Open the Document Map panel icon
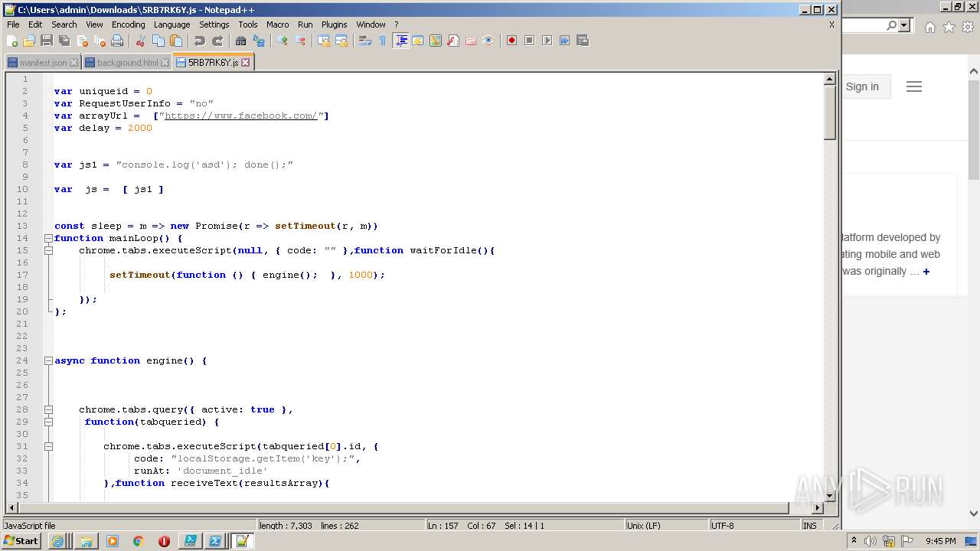 436,41
